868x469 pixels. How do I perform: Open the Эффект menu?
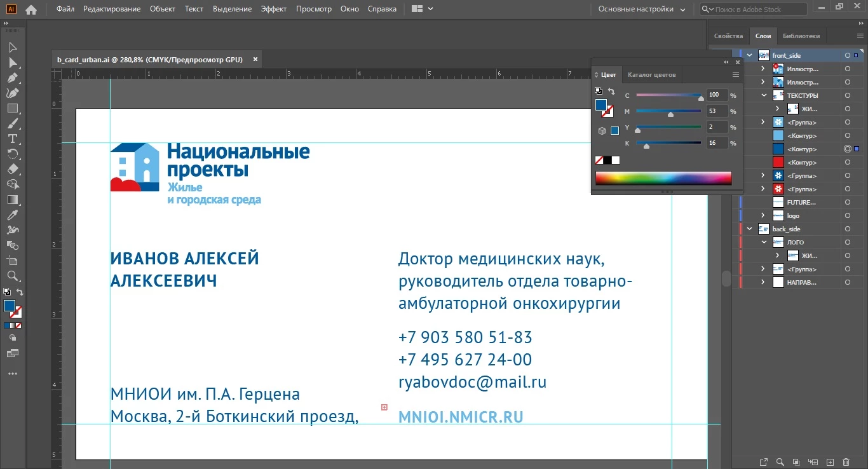(x=274, y=9)
